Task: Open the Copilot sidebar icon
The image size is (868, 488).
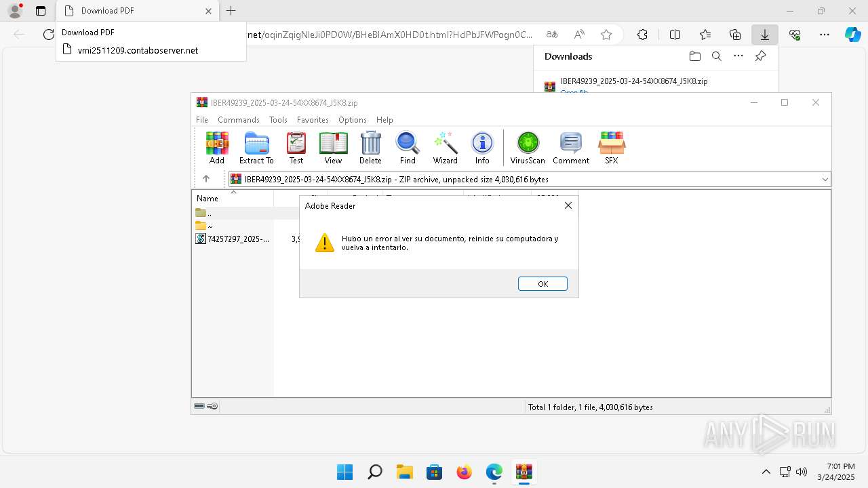Action: pyautogui.click(x=853, y=35)
